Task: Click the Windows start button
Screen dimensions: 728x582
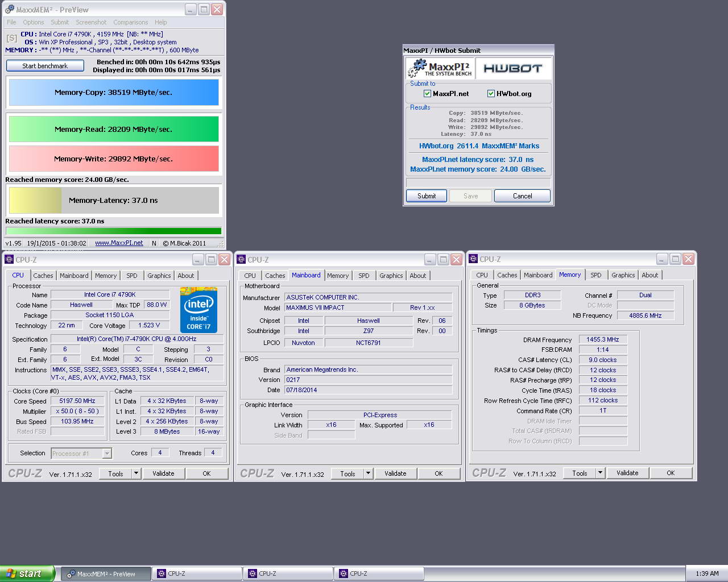Action: tap(27, 573)
